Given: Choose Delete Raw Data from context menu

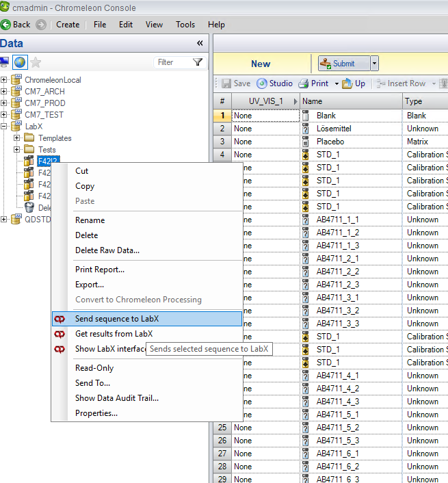Looking at the screenshot, I should [x=147, y=250].
